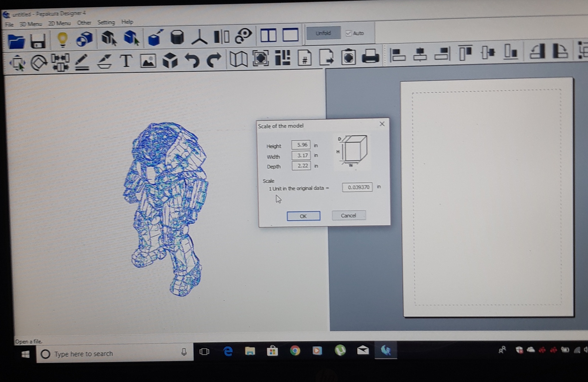Click the align horizontal center icon

[x=420, y=54]
